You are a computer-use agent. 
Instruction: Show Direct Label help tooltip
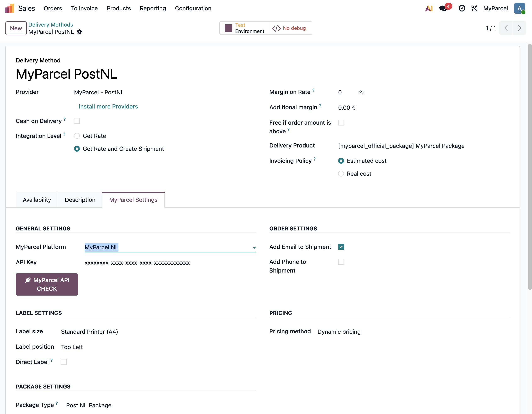pos(51,360)
